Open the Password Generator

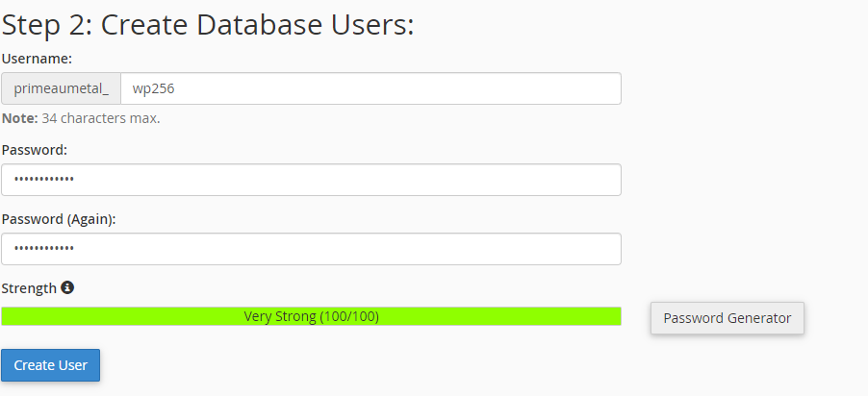[x=727, y=318]
